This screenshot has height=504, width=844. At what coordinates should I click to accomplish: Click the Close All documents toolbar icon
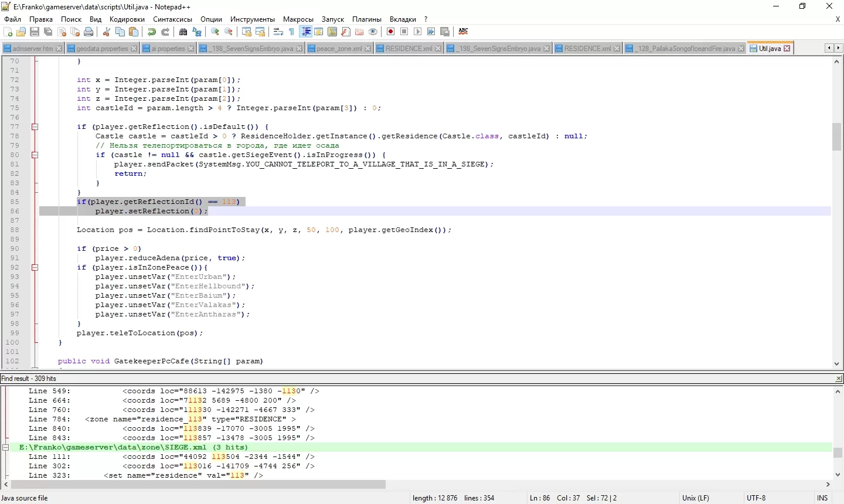click(75, 32)
